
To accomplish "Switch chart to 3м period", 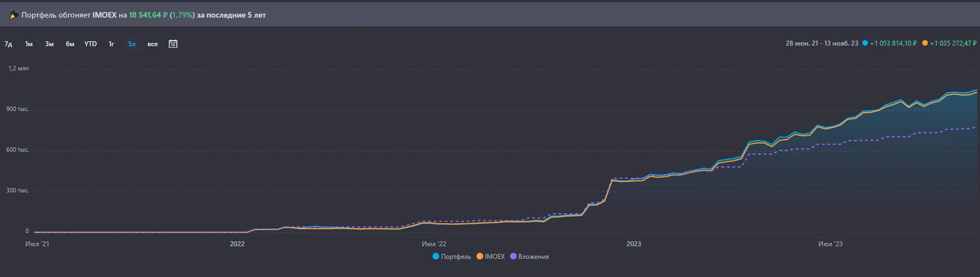I will [49, 44].
